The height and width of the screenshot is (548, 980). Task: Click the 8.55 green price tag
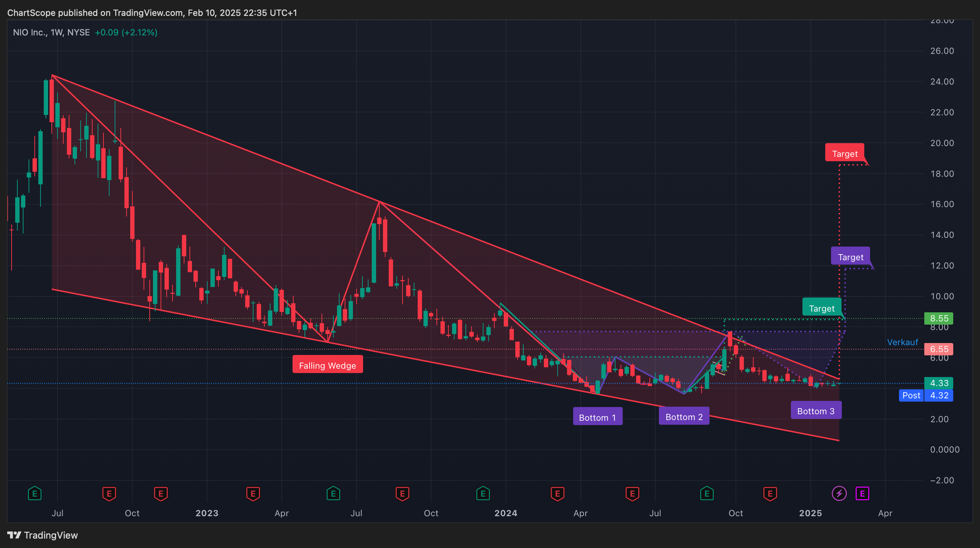[938, 318]
